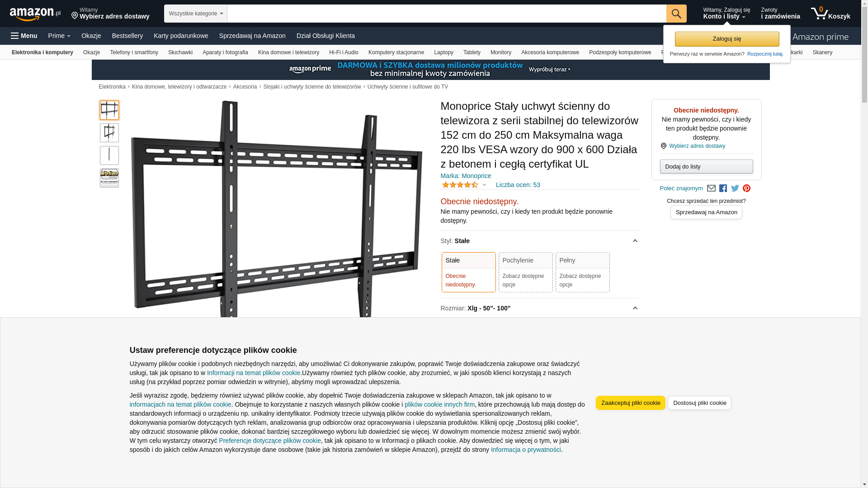
Task: Collapse the Styl options section
Action: (x=635, y=241)
